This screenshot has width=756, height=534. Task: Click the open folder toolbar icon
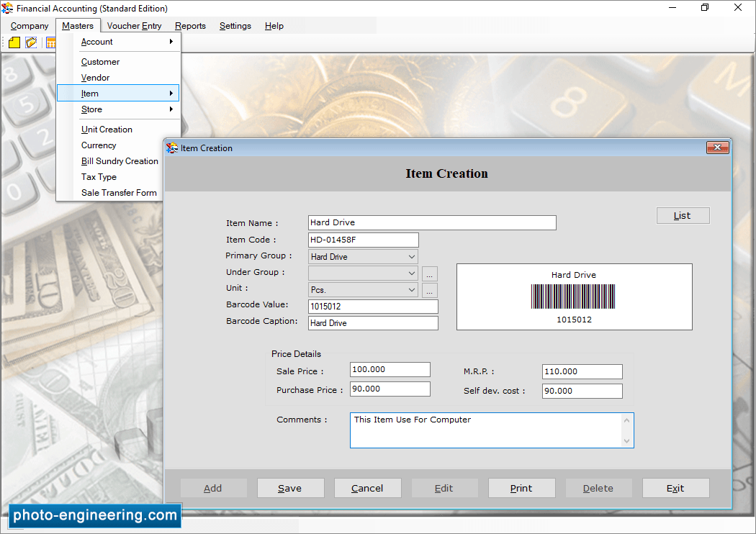tap(32, 42)
